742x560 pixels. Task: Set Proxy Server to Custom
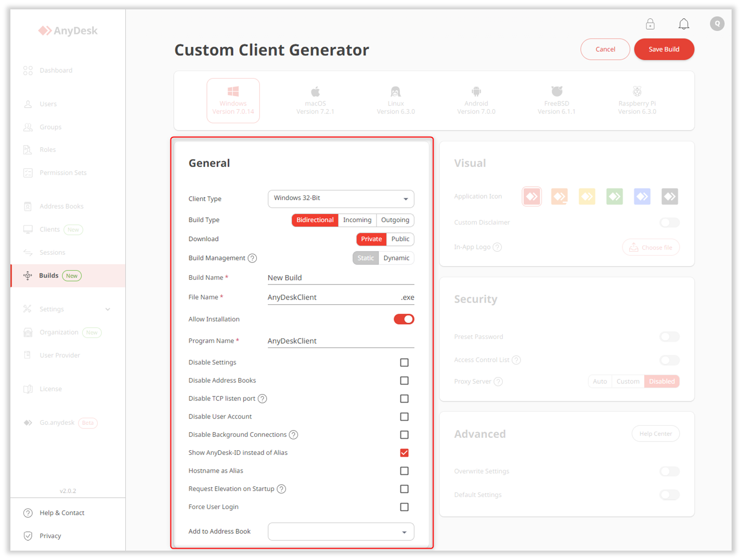pos(628,382)
